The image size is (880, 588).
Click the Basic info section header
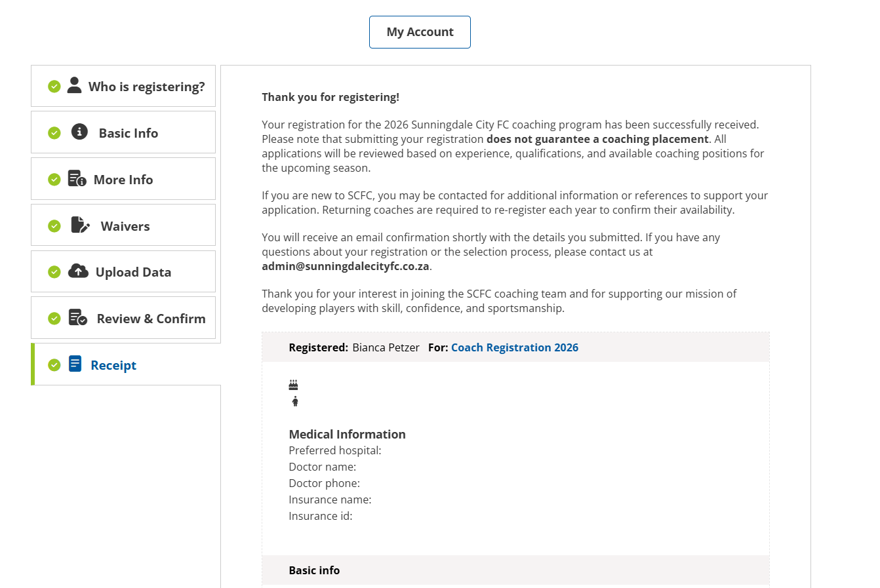pyautogui.click(x=314, y=570)
